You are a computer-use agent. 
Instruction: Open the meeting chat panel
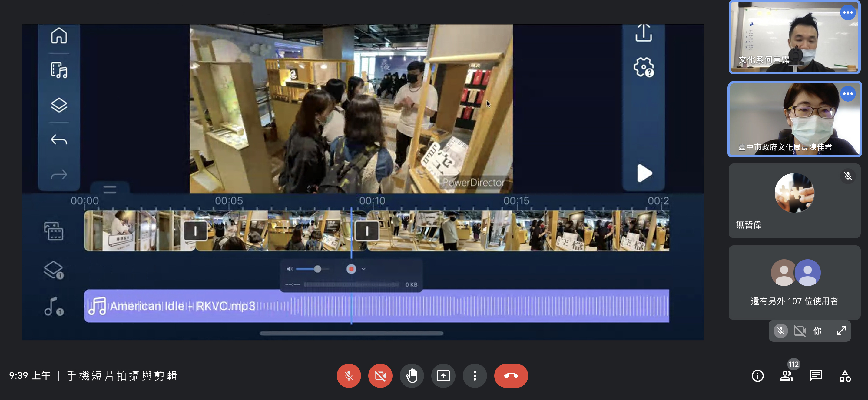[x=815, y=375]
